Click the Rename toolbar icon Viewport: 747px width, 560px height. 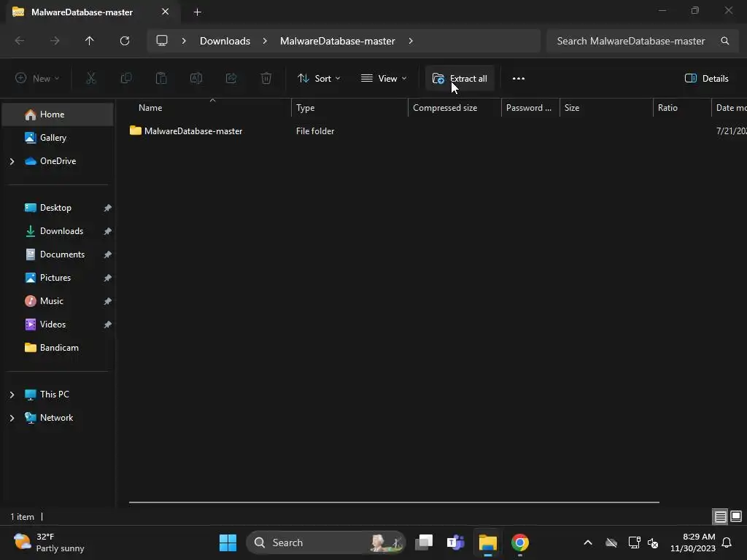pos(196,78)
